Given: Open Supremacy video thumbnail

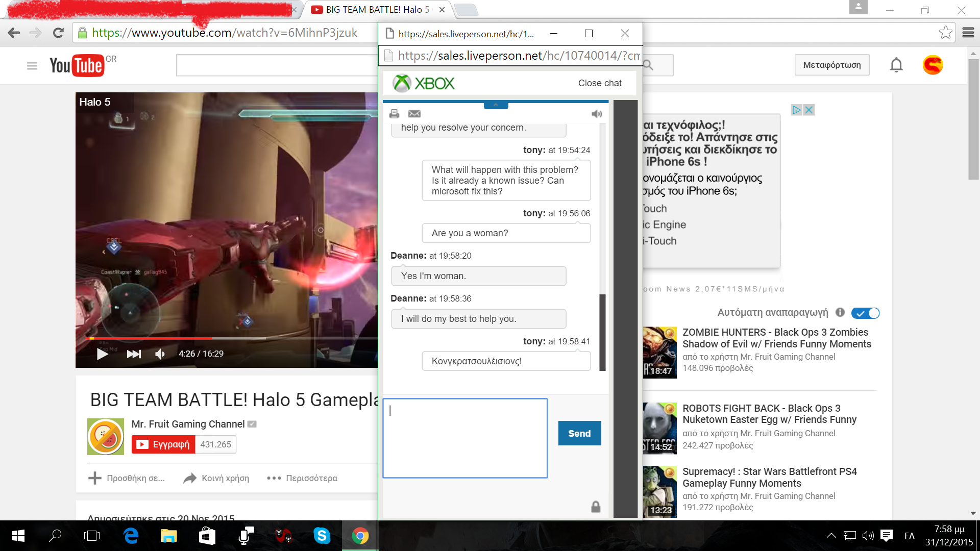Looking at the screenshot, I should [x=660, y=492].
